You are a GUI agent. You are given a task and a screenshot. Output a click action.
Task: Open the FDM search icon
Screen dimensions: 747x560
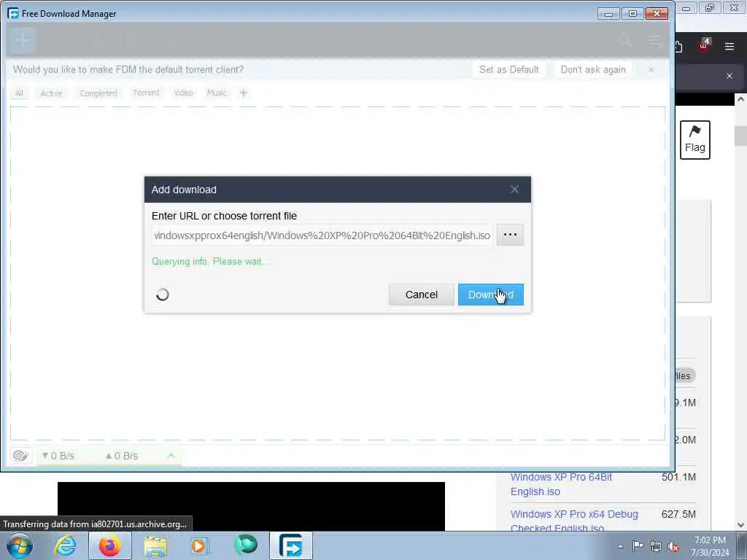(624, 41)
